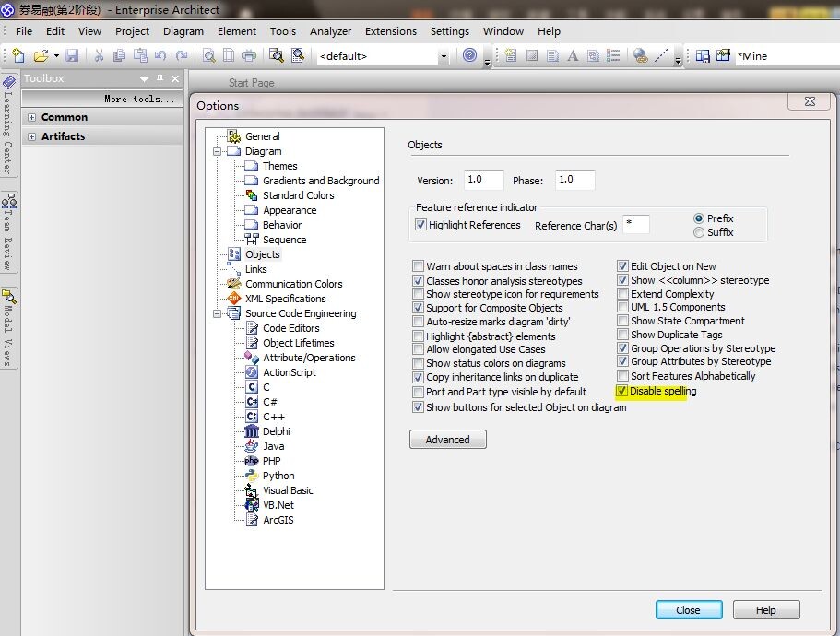Expand the Common toolbox group
Screen dimensions: 840x636
[31, 117]
